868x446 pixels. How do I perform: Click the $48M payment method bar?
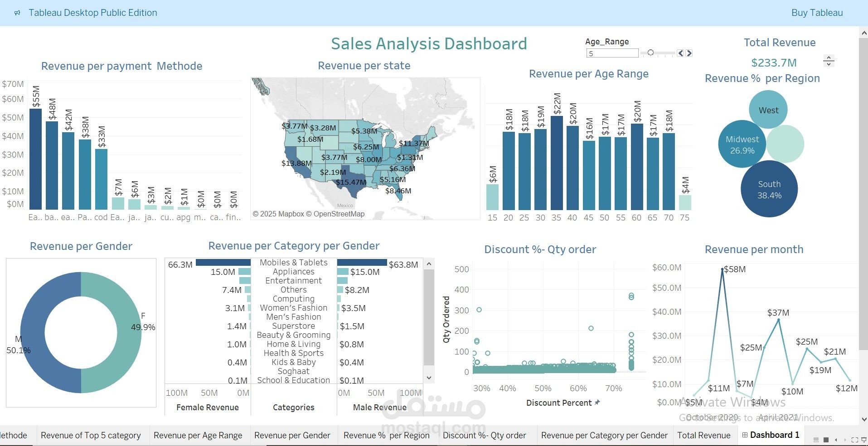(52, 165)
